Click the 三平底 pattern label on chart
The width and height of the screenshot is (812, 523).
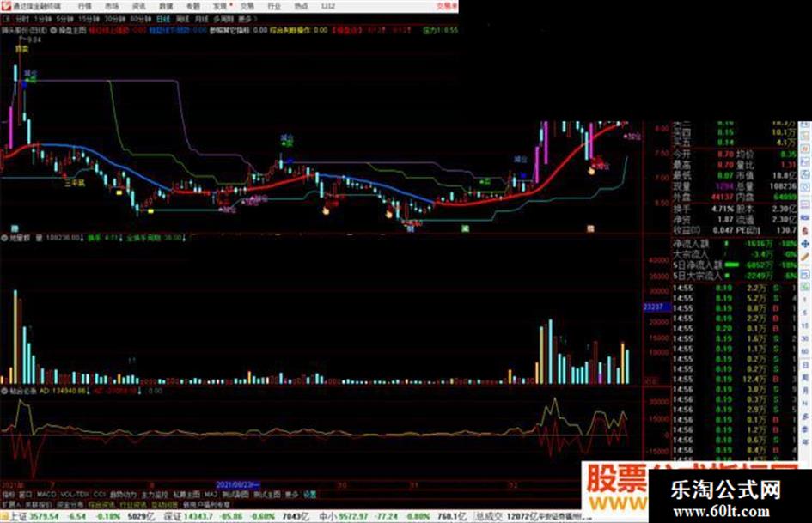[75, 183]
